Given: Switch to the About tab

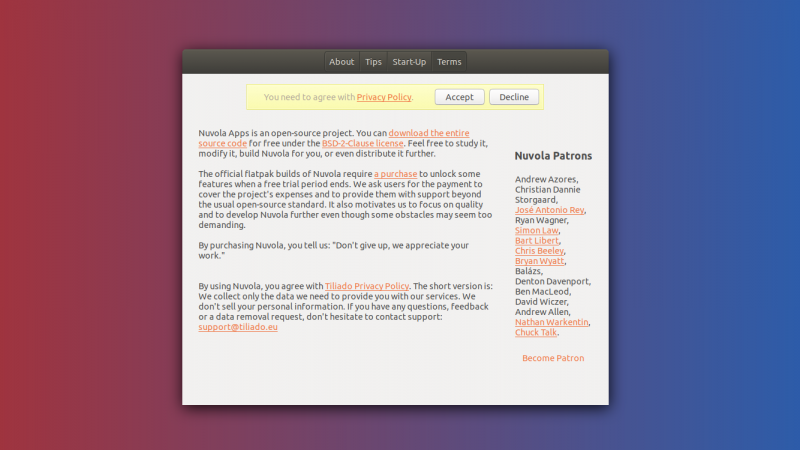Looking at the screenshot, I should click(x=341, y=62).
